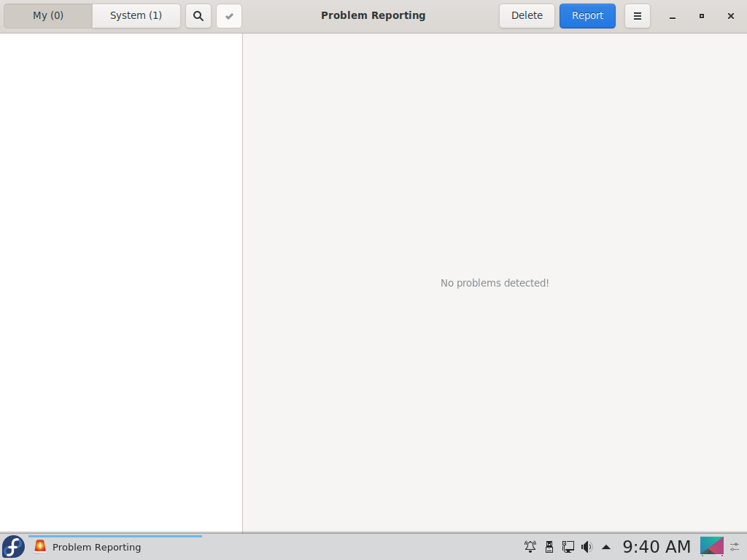
Task: Maximize the Problem Reporting window
Action: coord(702,16)
